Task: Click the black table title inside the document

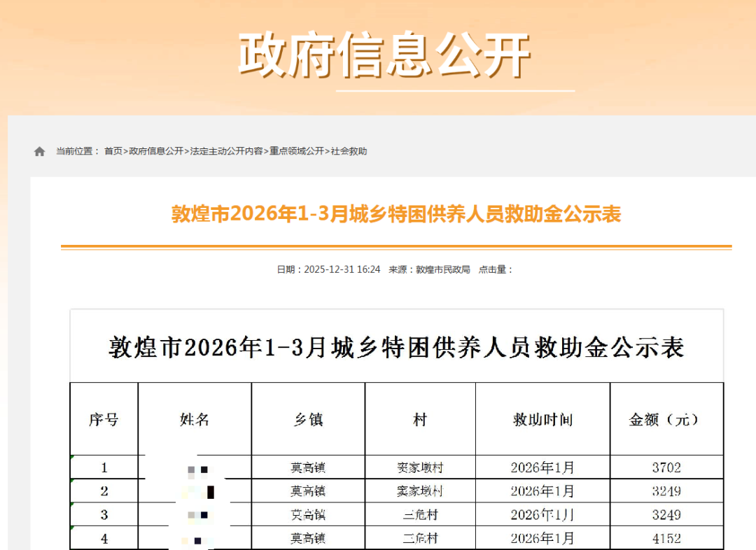Action: coord(396,347)
